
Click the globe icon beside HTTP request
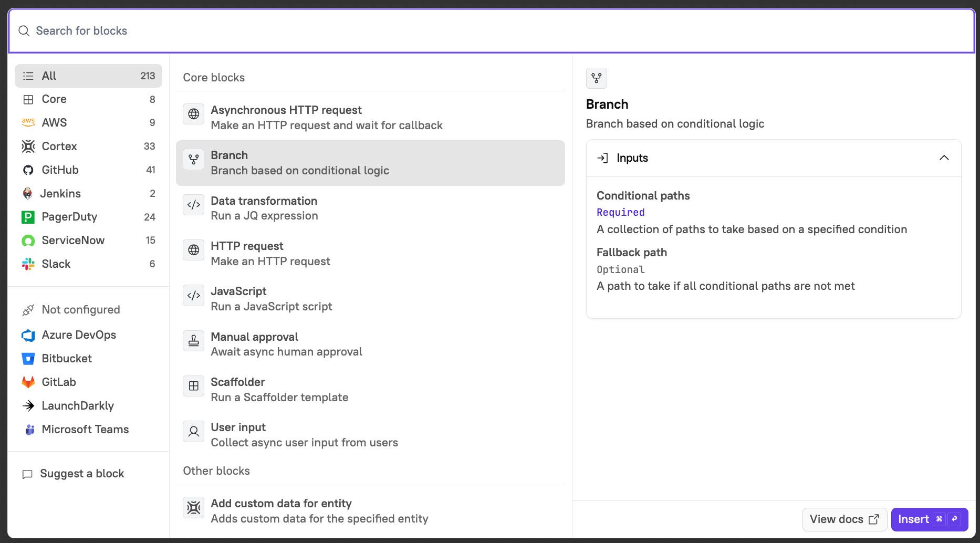pos(193,250)
